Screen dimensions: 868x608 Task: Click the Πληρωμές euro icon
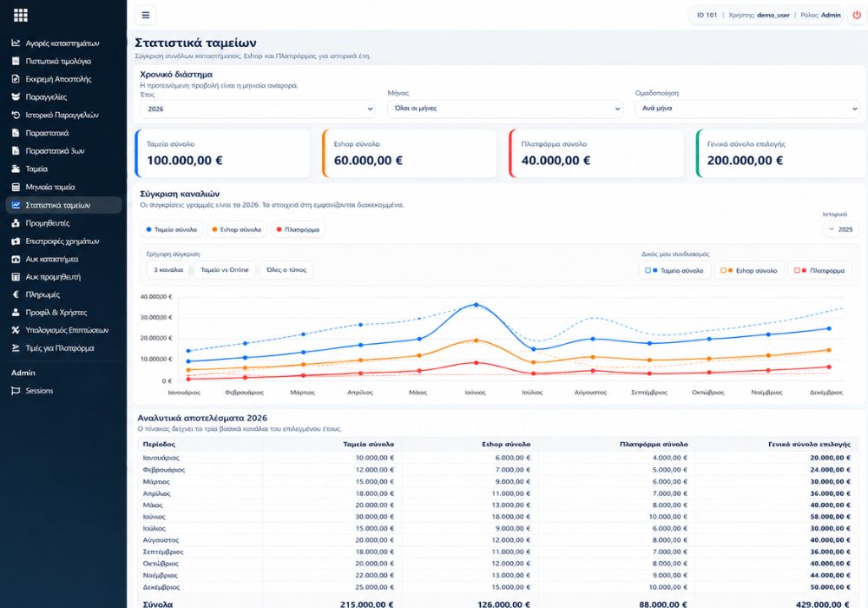[x=16, y=294]
